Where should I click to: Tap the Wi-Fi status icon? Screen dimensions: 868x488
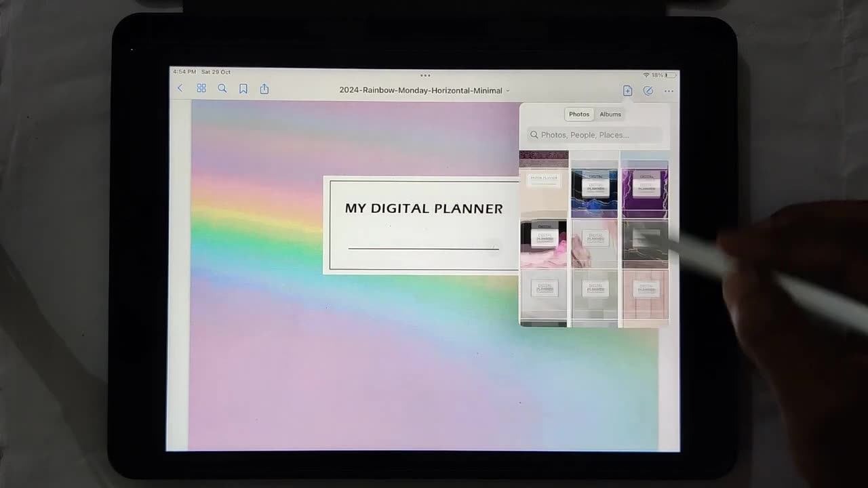pos(646,75)
